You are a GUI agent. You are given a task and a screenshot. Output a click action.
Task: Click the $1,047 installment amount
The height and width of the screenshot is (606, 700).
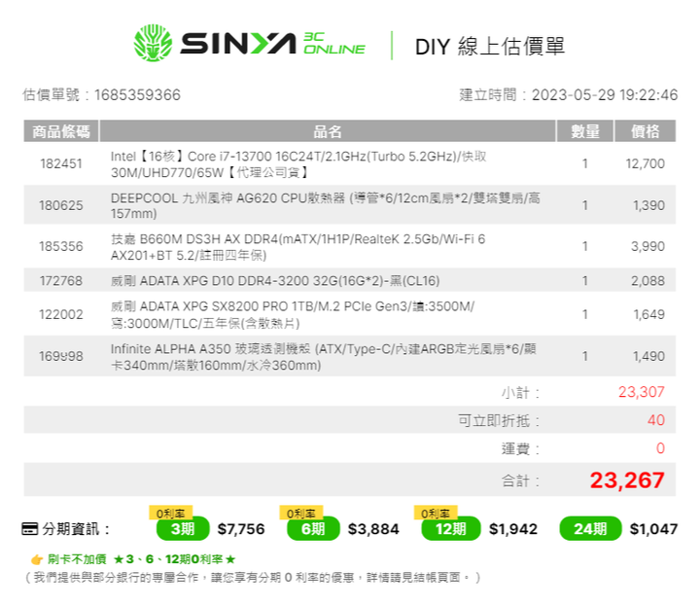[x=653, y=529]
